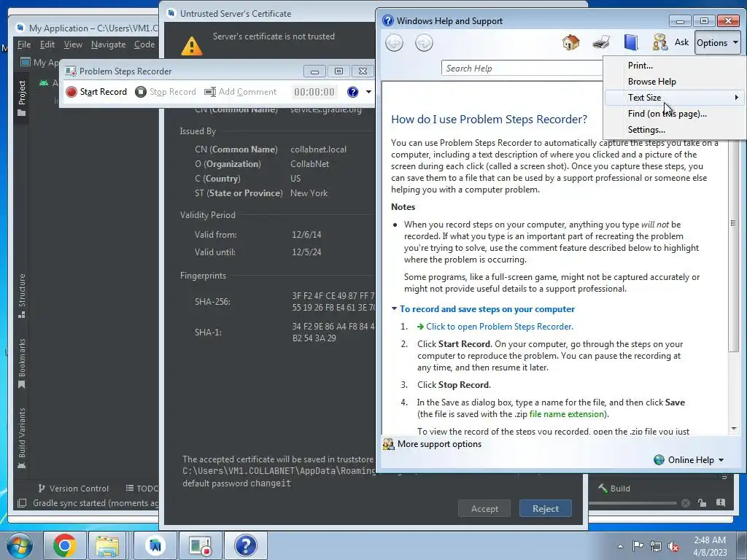Open the 'file name extension' glossary link
This screenshot has height=560, width=747.
coord(566,414)
